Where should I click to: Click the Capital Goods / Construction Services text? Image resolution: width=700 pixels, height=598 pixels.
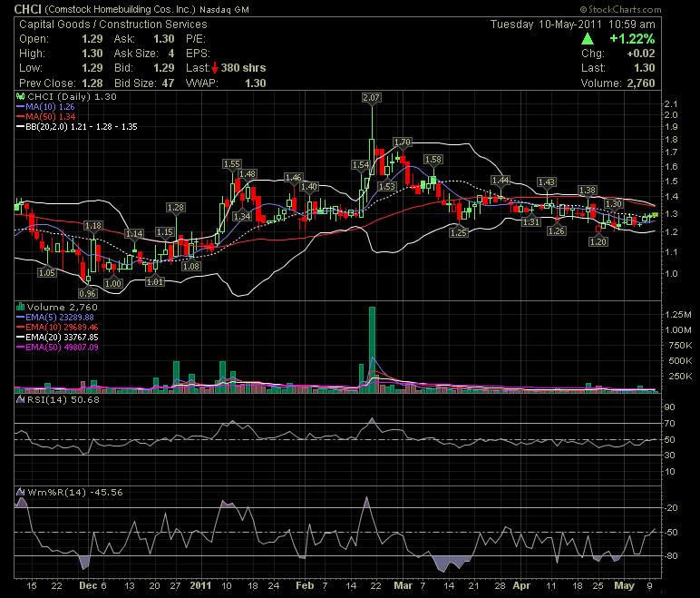pyautogui.click(x=113, y=25)
